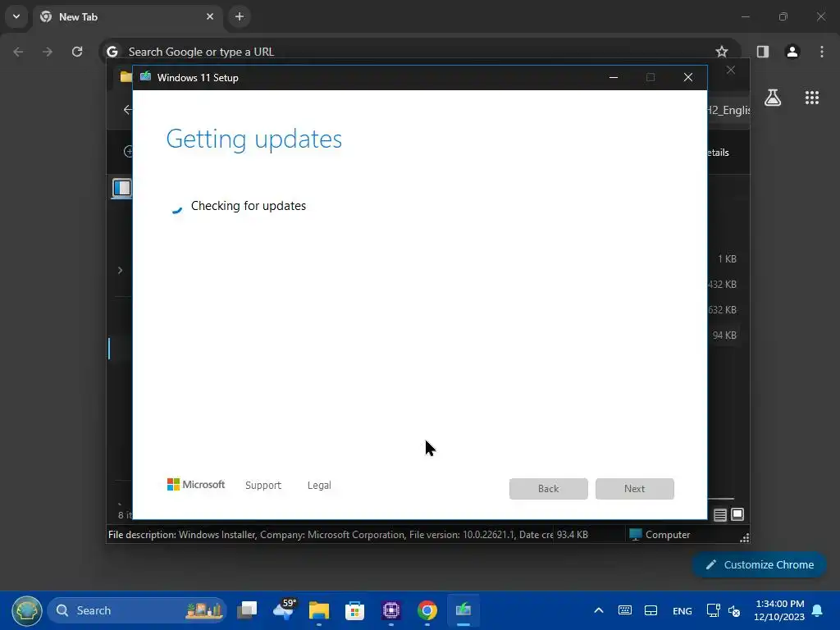Viewport: 840px width, 630px height.
Task: Switch File Explorer to details view icon
Action: pos(720,515)
